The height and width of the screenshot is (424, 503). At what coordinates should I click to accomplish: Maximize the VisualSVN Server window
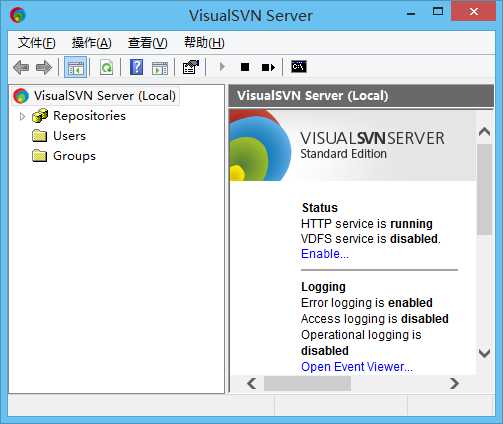[x=438, y=12]
